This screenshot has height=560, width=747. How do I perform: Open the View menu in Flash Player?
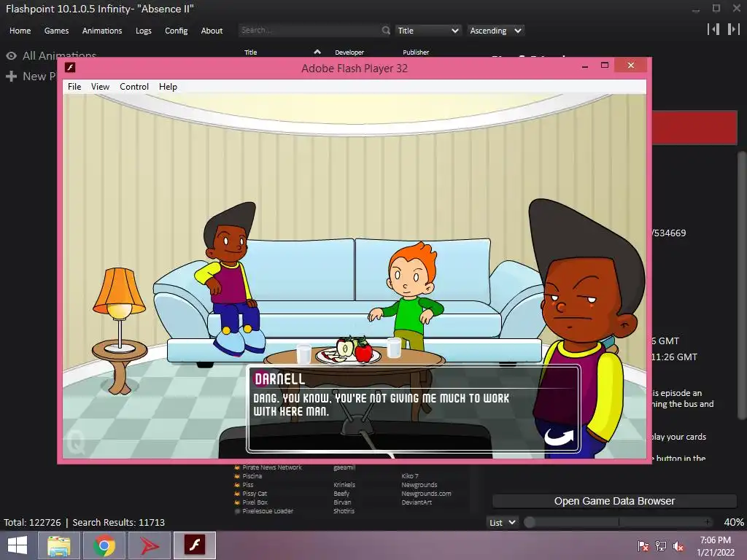pos(100,87)
